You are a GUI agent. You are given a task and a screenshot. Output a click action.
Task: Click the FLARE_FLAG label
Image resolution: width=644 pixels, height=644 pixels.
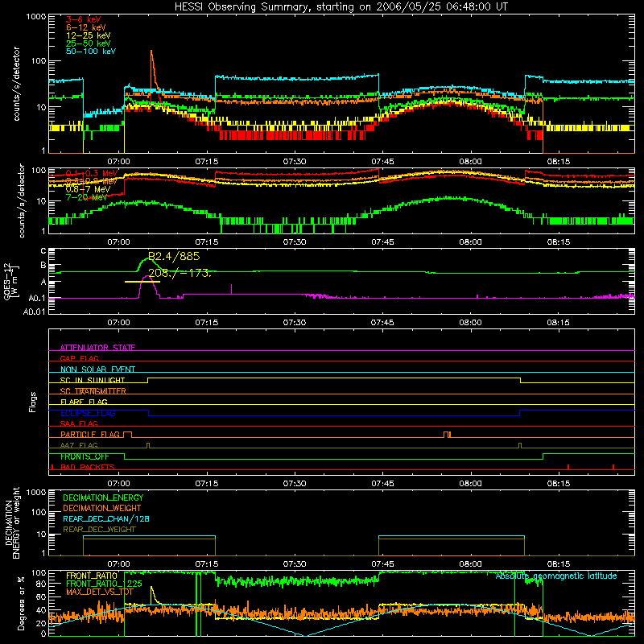(x=84, y=402)
